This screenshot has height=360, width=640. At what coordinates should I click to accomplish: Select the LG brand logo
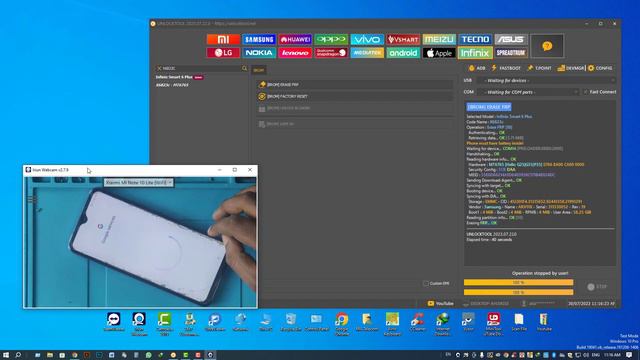pyautogui.click(x=223, y=53)
